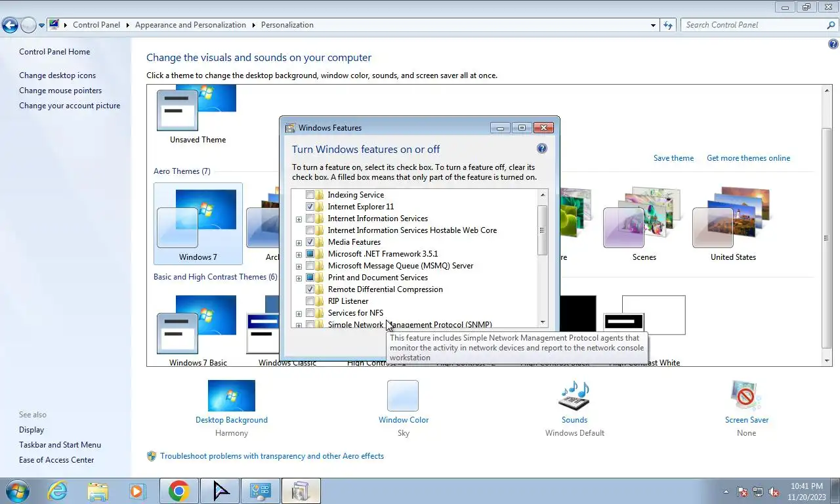
Task: Open Change your account picture link
Action: tap(70, 106)
